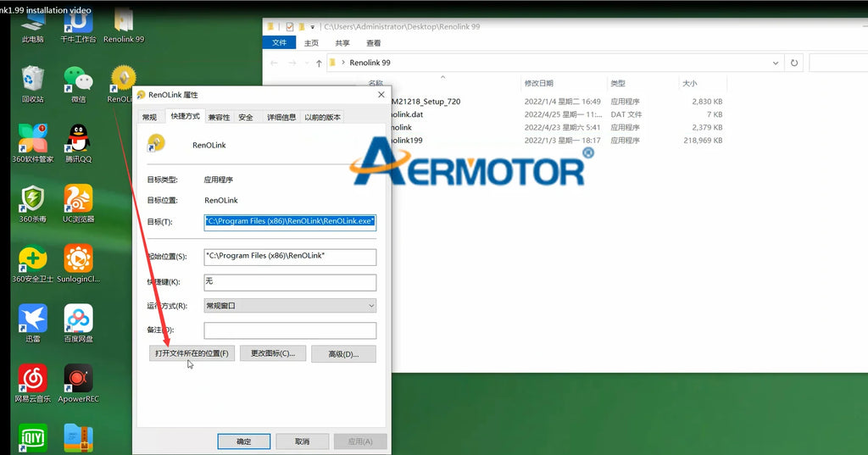
Task: Select the 2,379 KB application file row
Action: tap(557, 127)
